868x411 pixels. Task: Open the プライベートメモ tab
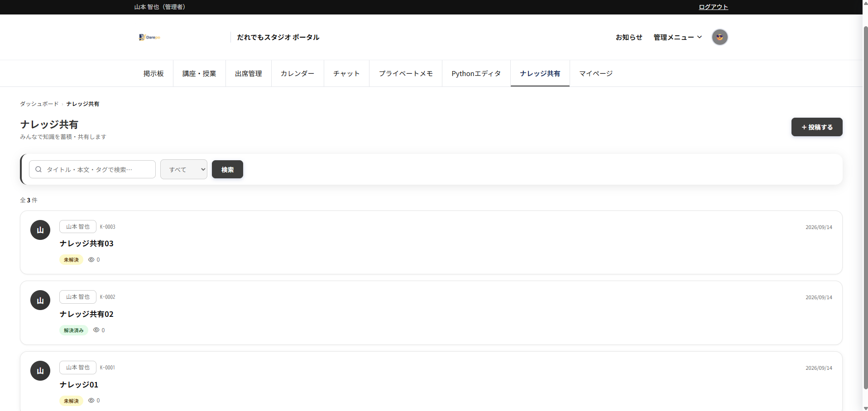click(x=406, y=73)
